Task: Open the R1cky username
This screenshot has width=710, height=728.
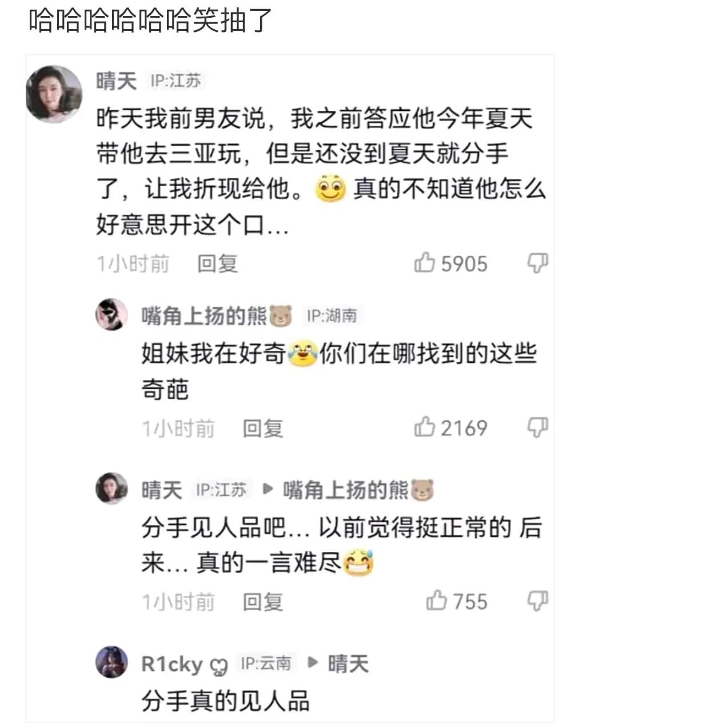Action: (171, 664)
